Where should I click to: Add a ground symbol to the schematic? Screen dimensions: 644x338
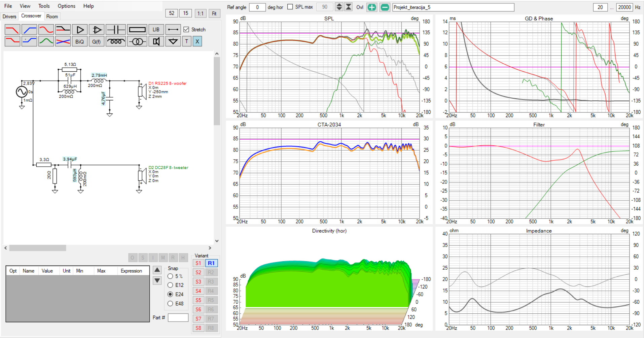point(173,41)
